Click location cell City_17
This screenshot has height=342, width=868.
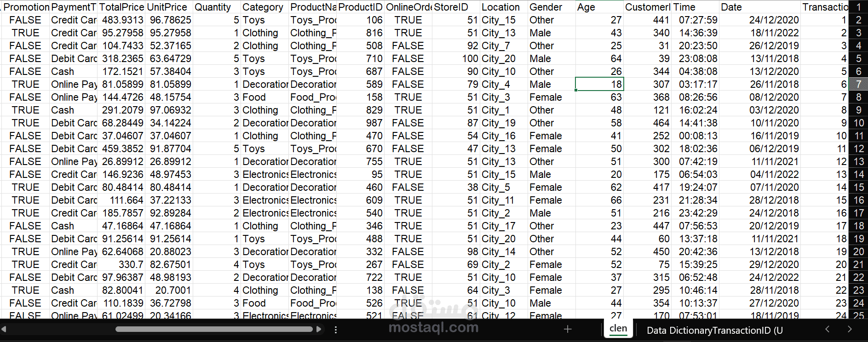coord(504,226)
